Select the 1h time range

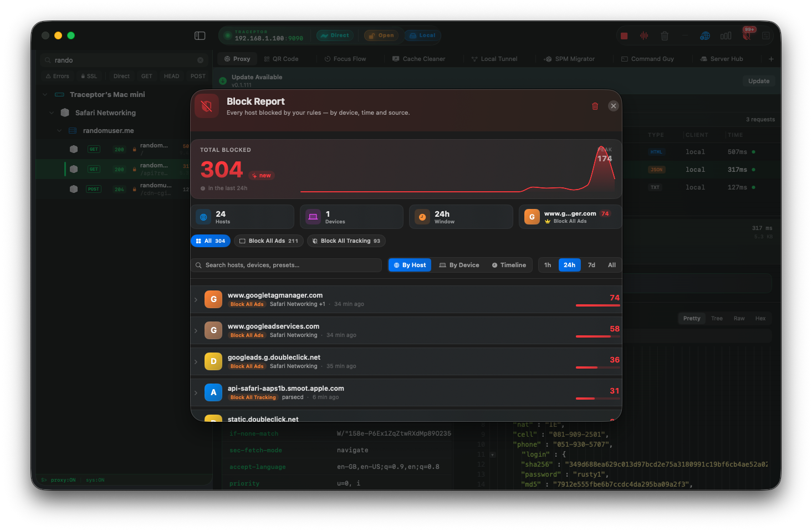[x=548, y=265]
